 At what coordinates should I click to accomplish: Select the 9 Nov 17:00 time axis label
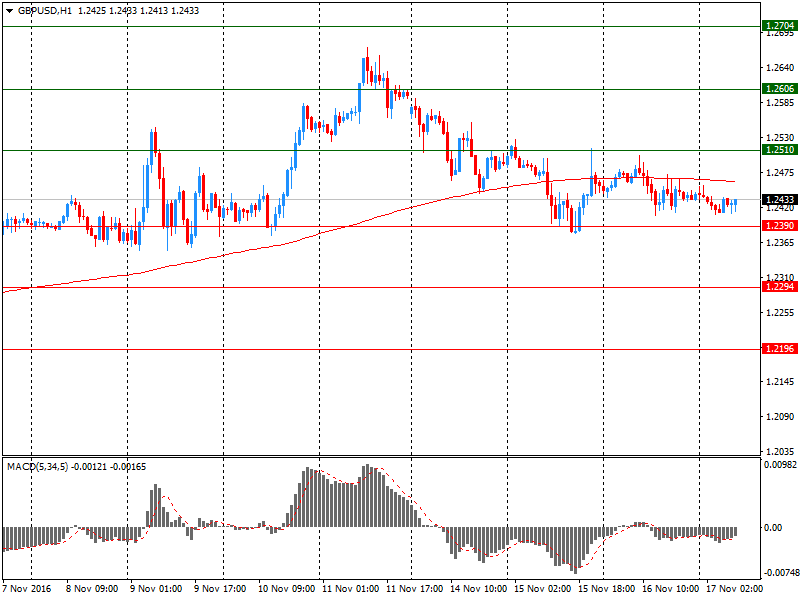click(220, 589)
